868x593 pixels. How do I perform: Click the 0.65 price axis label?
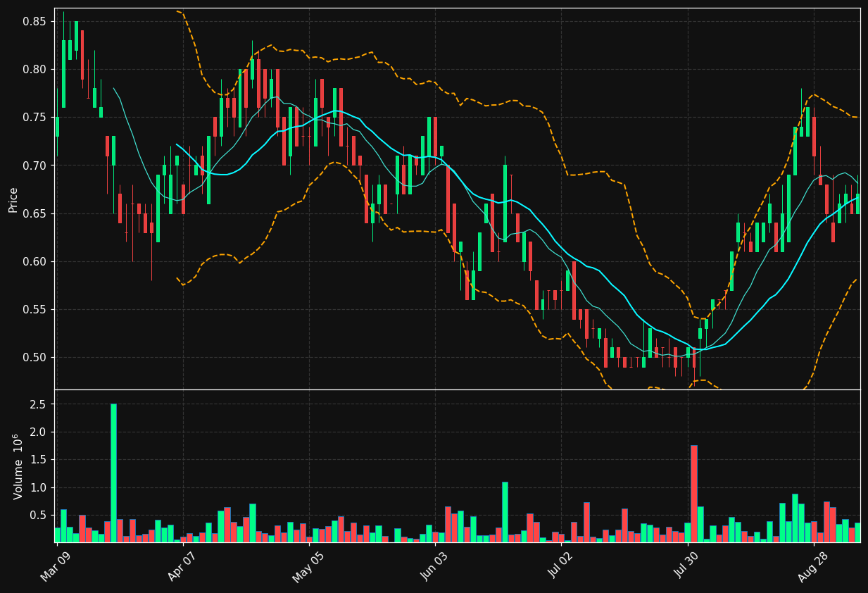(34, 213)
